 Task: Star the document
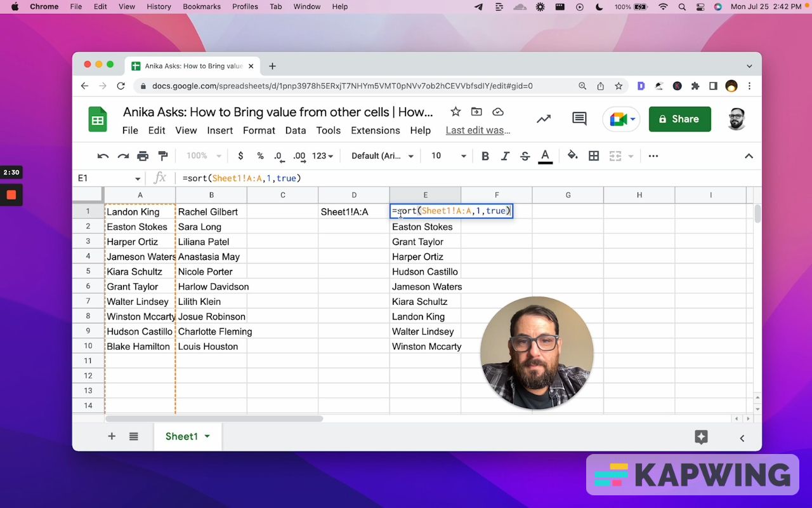[x=455, y=112]
